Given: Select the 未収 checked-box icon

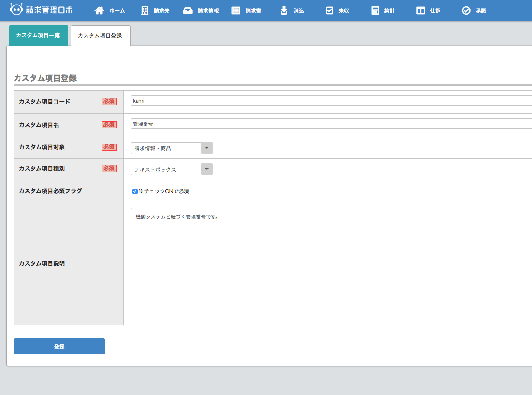Looking at the screenshot, I should pyautogui.click(x=330, y=10).
